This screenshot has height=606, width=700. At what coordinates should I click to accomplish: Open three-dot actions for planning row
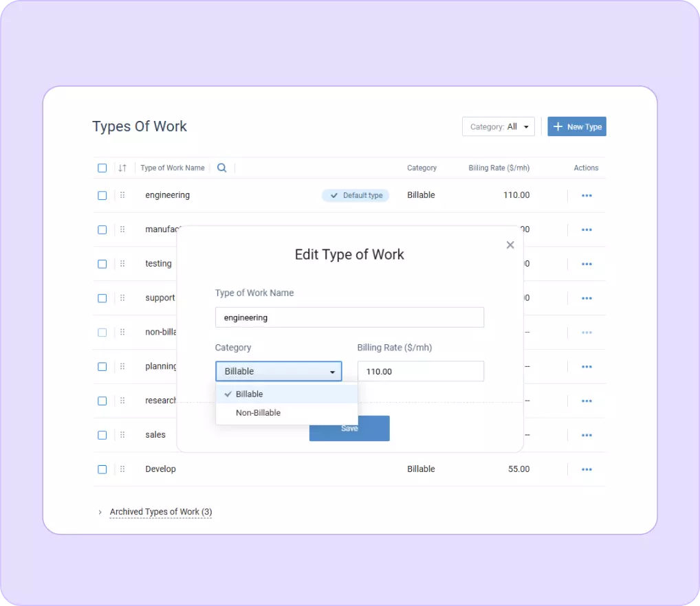(587, 367)
